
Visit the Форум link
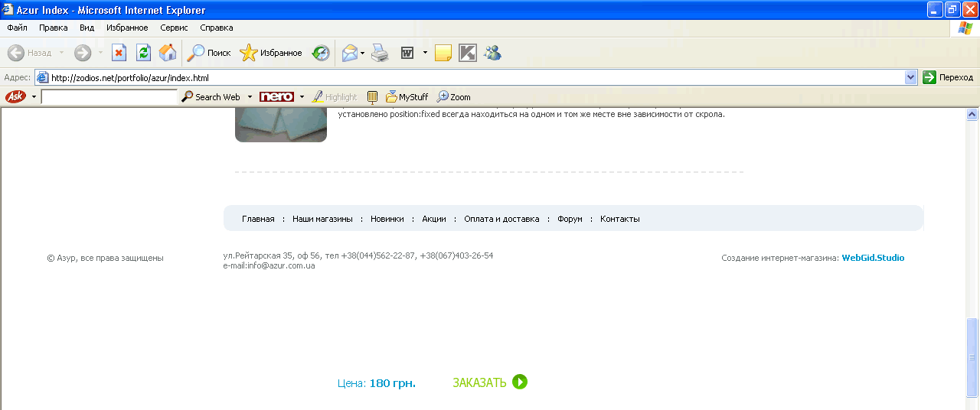pos(570,219)
